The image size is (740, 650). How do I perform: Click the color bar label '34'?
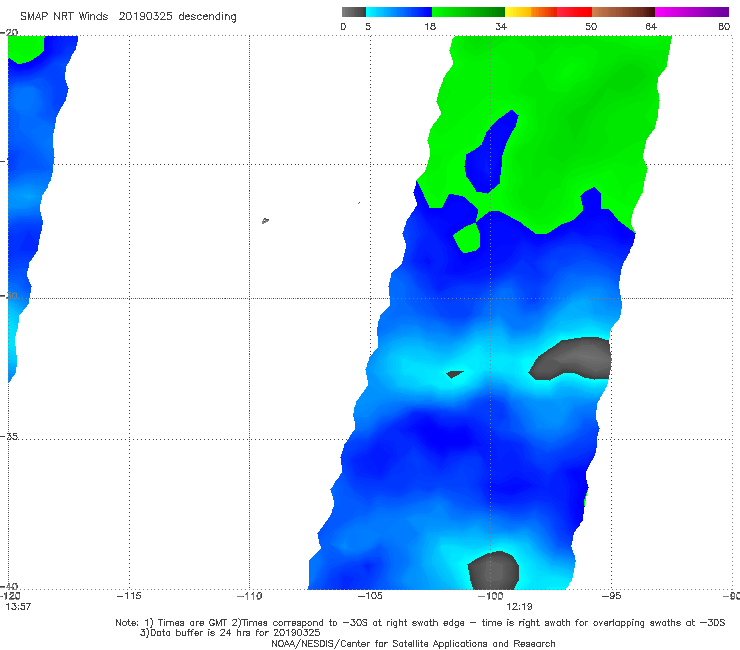tap(501, 27)
